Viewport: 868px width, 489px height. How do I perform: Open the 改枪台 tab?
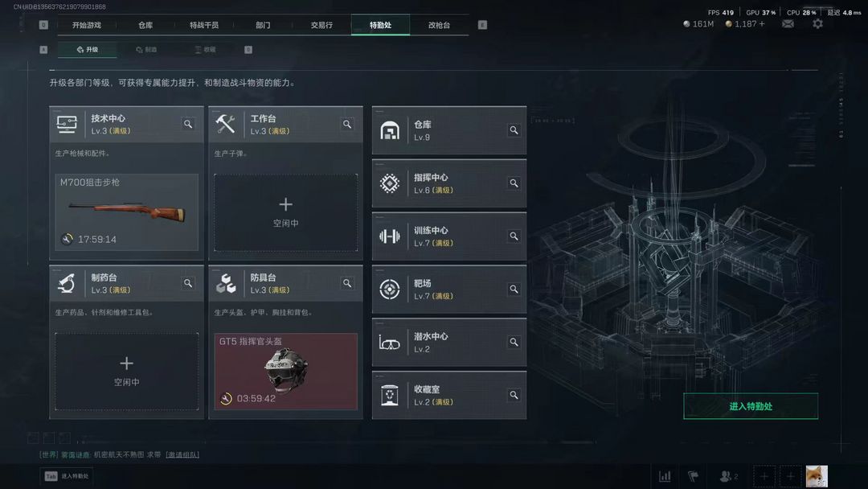coord(440,25)
